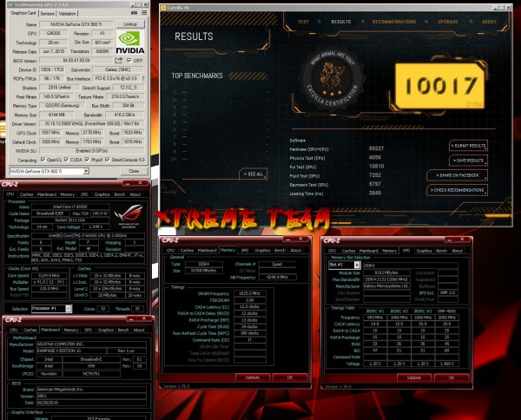Screen dimensions: 521x420
Task: Open the GPU-Z screenshot camera icon
Action: (135, 13)
